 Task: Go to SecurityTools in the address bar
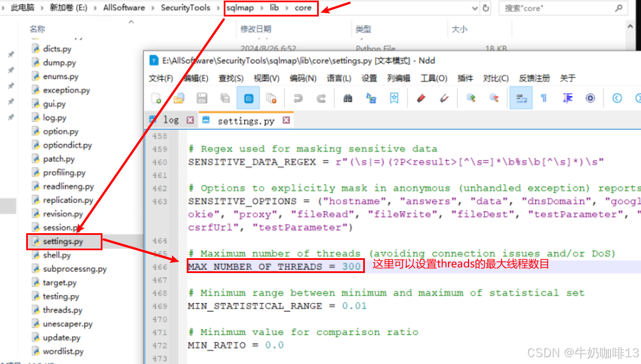pyautogui.click(x=186, y=8)
